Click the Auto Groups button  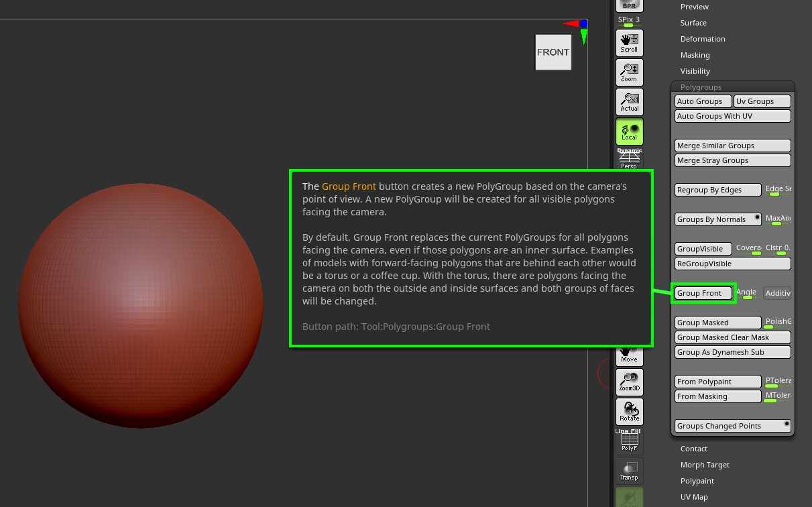[x=703, y=101]
